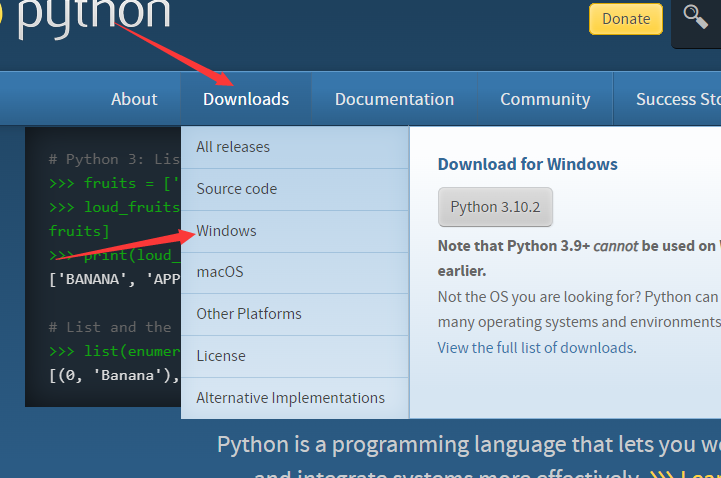Expand the Downloads navigation menu
Image resolution: width=721 pixels, height=478 pixels.
coord(246,99)
